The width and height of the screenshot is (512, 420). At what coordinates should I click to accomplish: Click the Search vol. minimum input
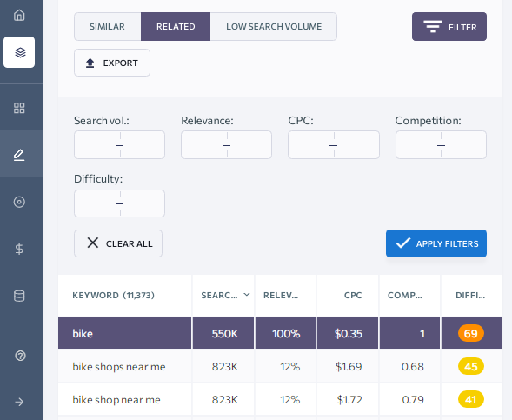coord(96,145)
